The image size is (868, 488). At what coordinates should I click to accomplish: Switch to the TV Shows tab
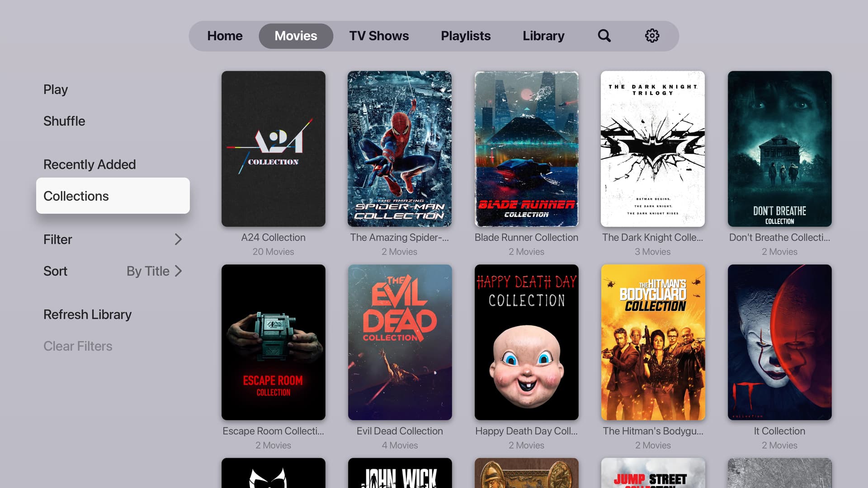pyautogui.click(x=379, y=36)
